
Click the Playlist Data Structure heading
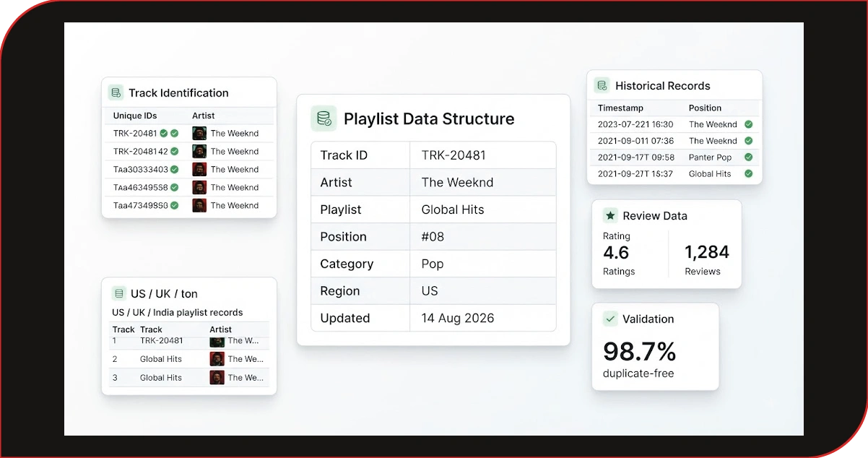coord(429,119)
